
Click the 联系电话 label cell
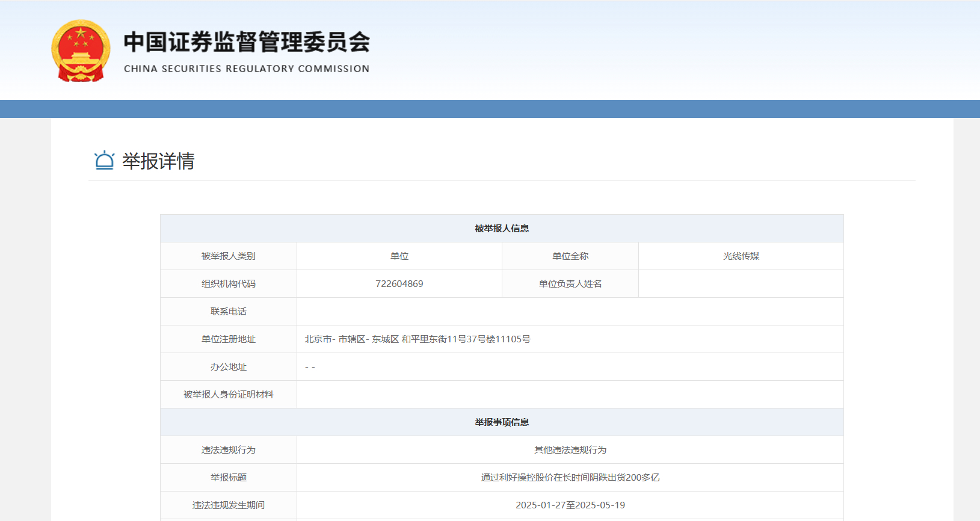[x=229, y=312]
